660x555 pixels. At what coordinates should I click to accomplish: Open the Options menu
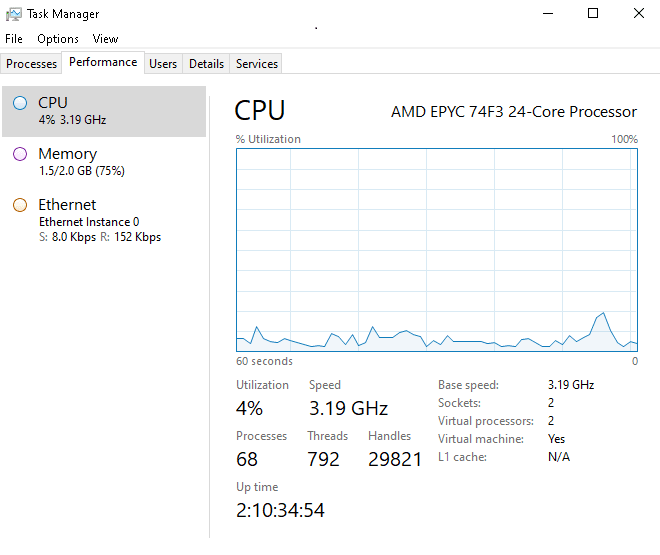pyautogui.click(x=58, y=39)
